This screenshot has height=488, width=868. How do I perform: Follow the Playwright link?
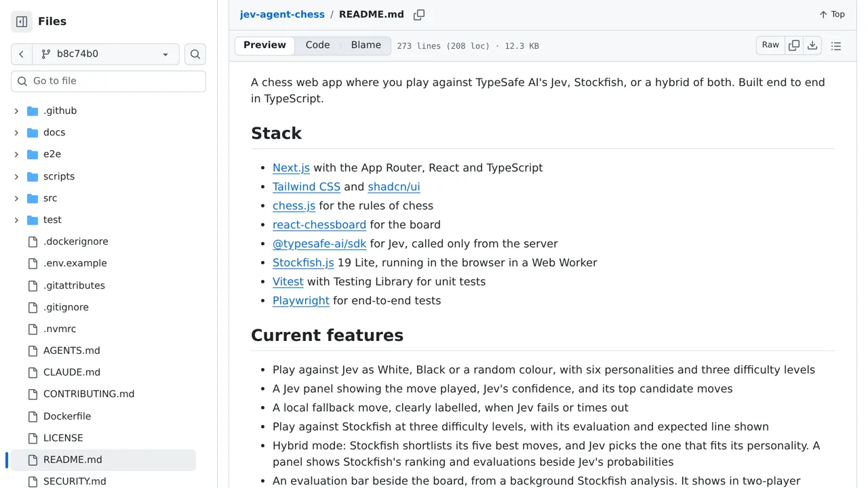click(301, 301)
